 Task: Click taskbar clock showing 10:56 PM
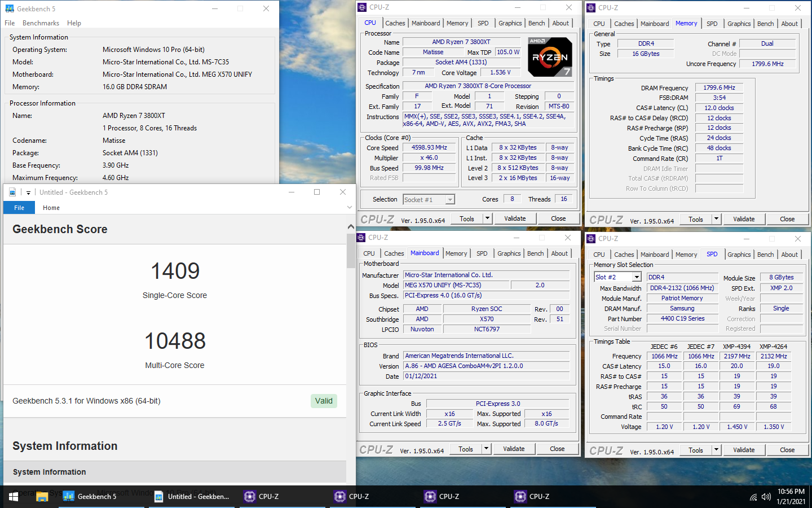click(x=791, y=497)
